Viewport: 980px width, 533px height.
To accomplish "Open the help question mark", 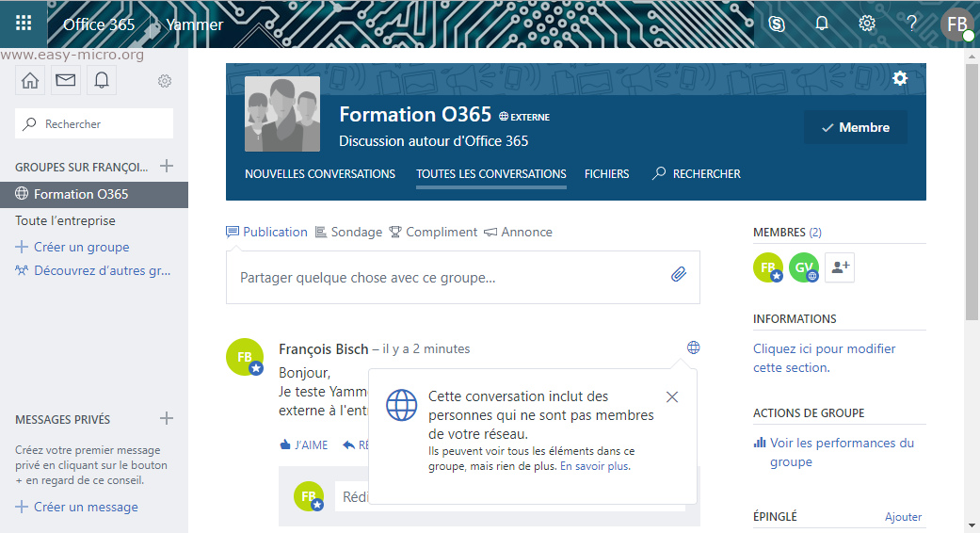I will pos(912,24).
